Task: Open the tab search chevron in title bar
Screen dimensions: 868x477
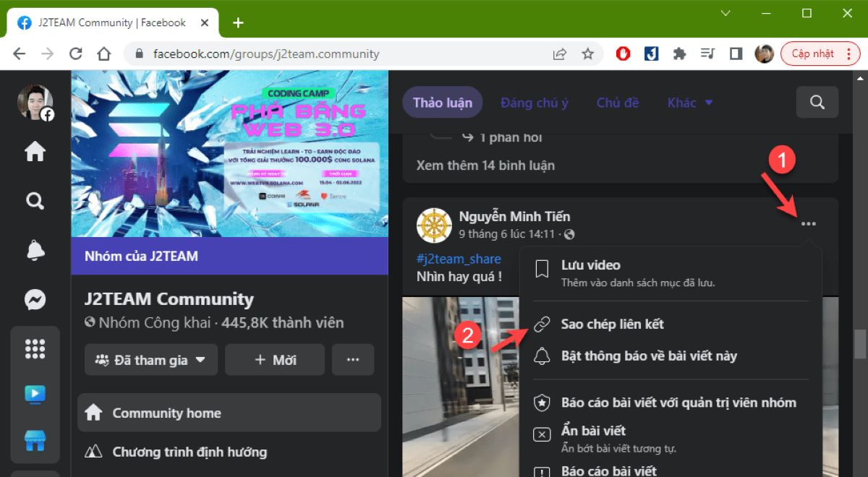Action: tap(726, 13)
